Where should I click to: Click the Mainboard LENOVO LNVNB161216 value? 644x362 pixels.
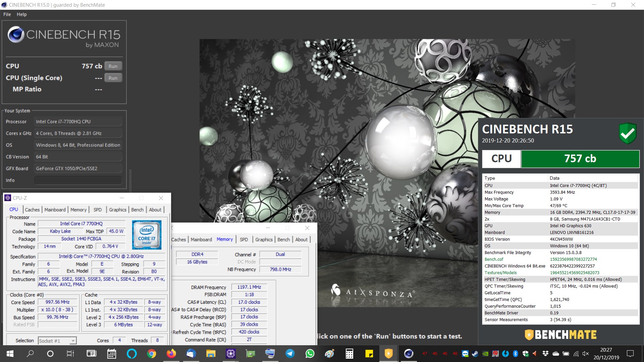click(x=572, y=232)
